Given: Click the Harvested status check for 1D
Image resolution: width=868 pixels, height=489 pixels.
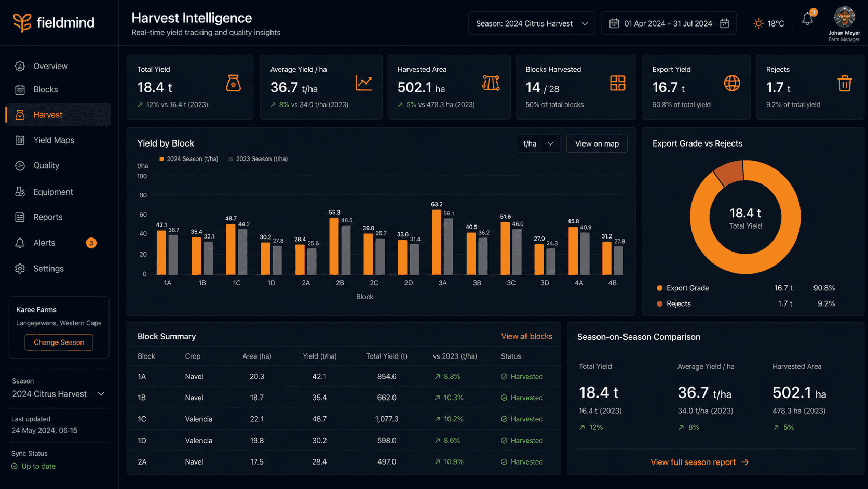Looking at the screenshot, I should (x=504, y=441).
